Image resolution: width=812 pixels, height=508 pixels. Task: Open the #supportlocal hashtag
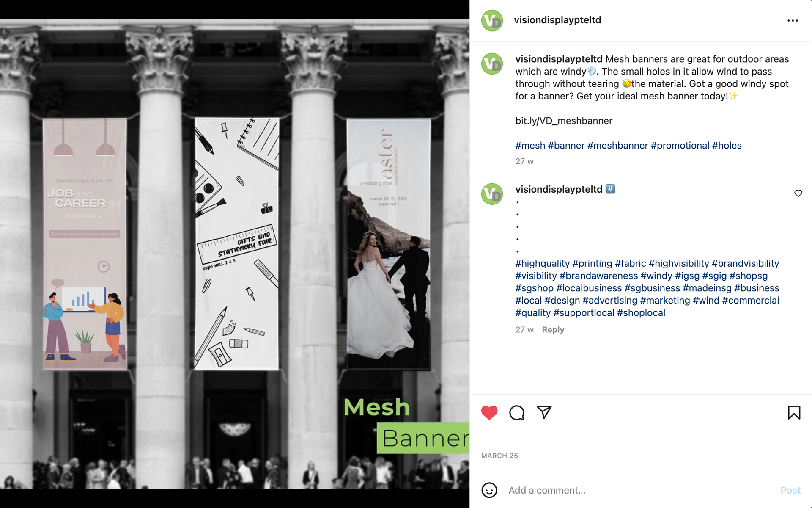584,312
